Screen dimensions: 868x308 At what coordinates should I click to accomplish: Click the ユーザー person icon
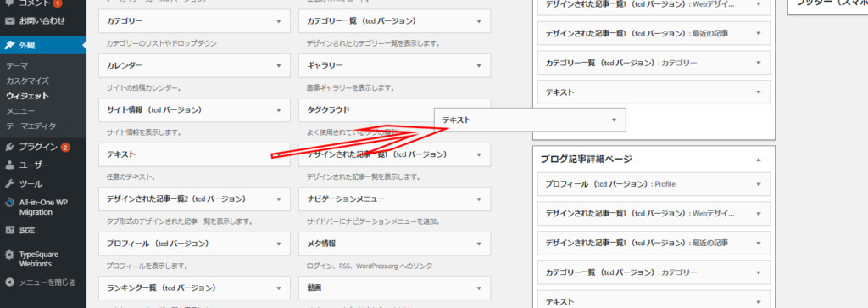(x=9, y=165)
